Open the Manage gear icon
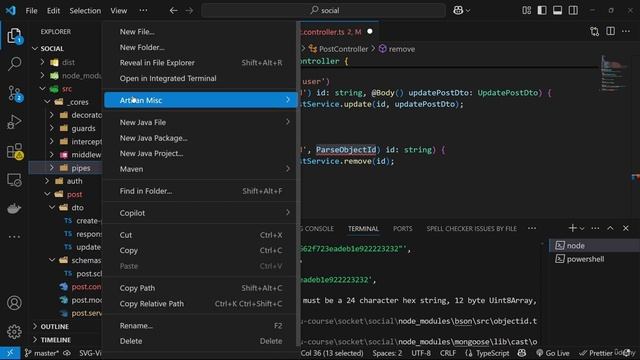This screenshot has width=640, height=360. point(14,331)
